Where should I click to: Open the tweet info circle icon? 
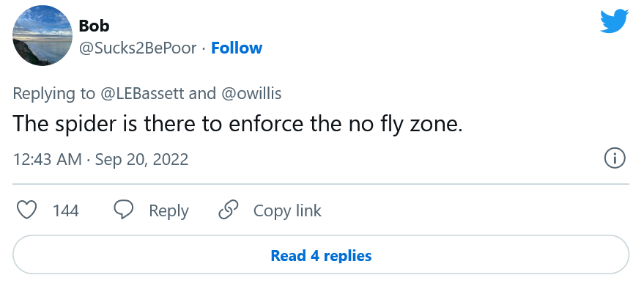[x=615, y=158]
